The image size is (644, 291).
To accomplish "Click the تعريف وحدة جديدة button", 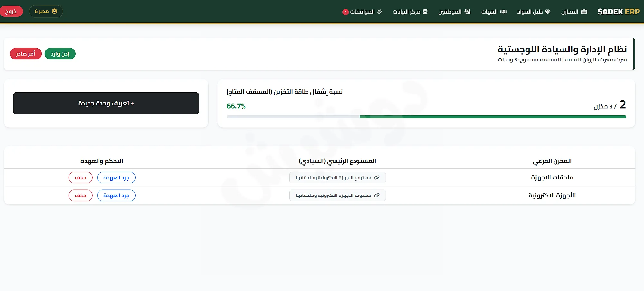I will [106, 103].
